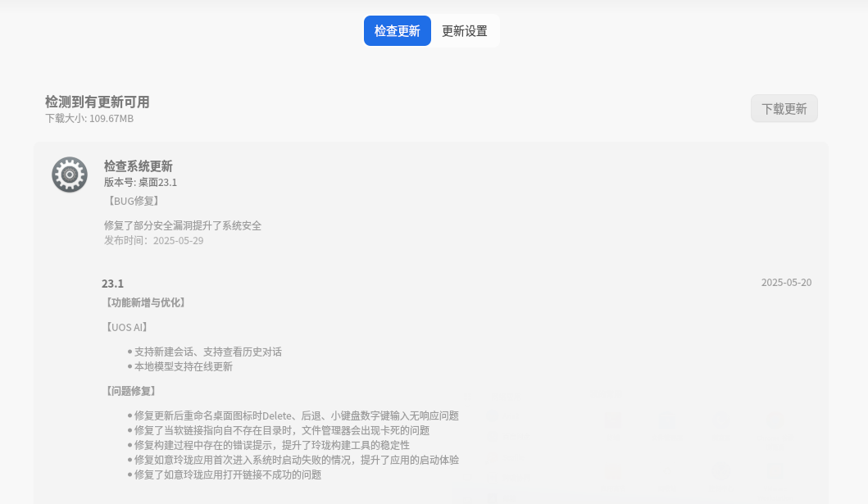Click the 发布时间：2025-05-29 line

point(154,241)
